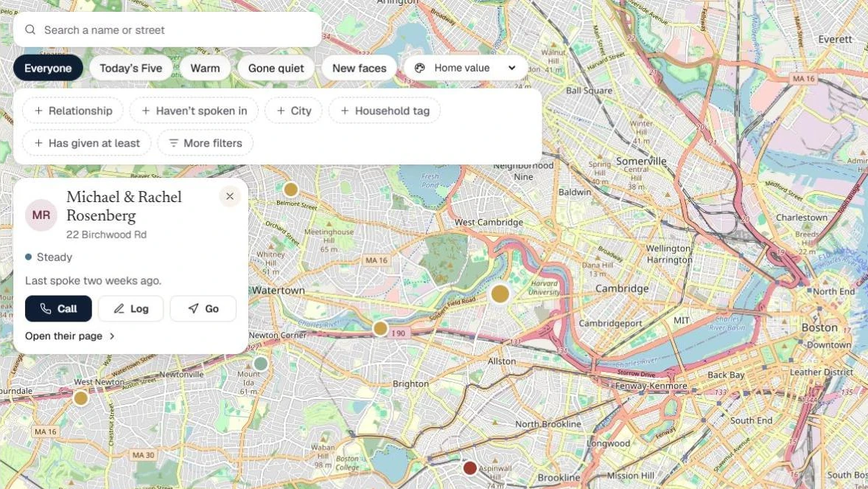
Task: Click the phone icon in Call button
Action: pos(46,309)
